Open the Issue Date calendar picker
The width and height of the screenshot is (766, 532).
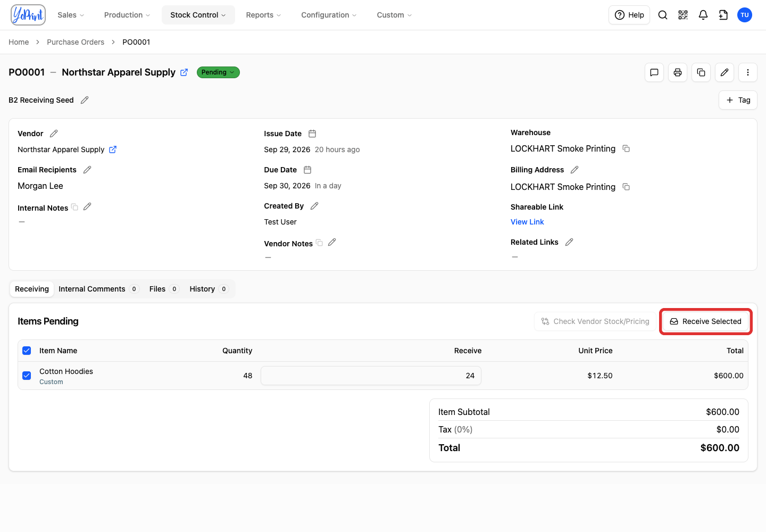[x=312, y=134]
